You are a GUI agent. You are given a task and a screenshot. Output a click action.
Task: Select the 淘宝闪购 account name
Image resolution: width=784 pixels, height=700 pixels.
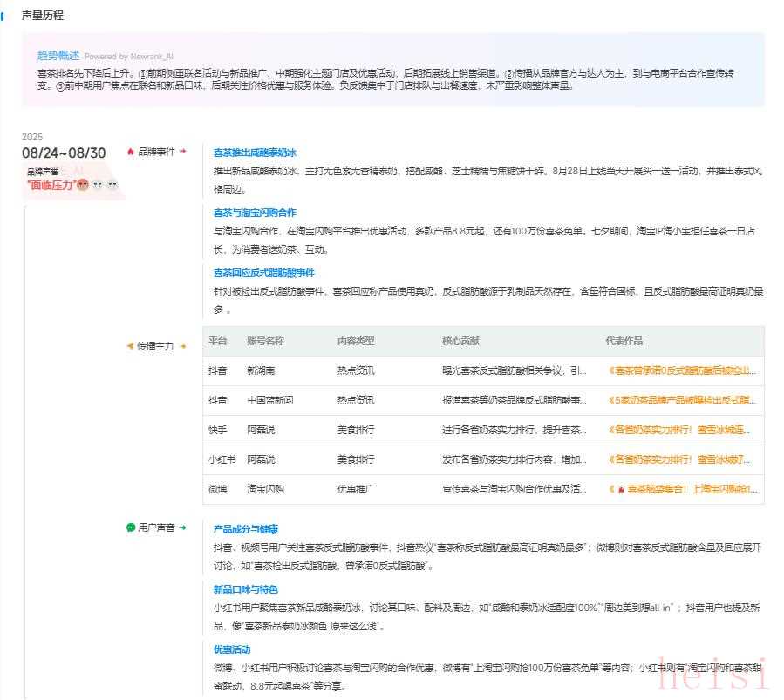click(265, 489)
